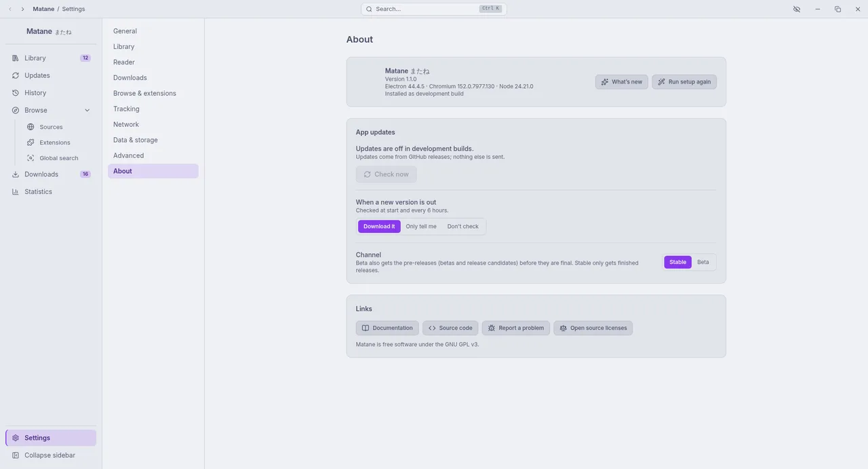Viewport: 868px width, 469px height.
Task: Click the bug icon on Report a problem
Action: [492, 328]
